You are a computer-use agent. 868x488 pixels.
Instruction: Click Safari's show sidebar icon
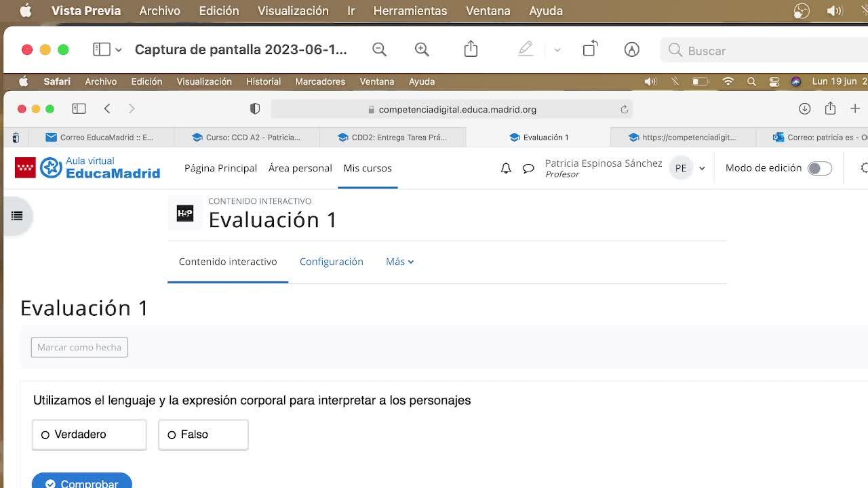[x=79, y=108]
